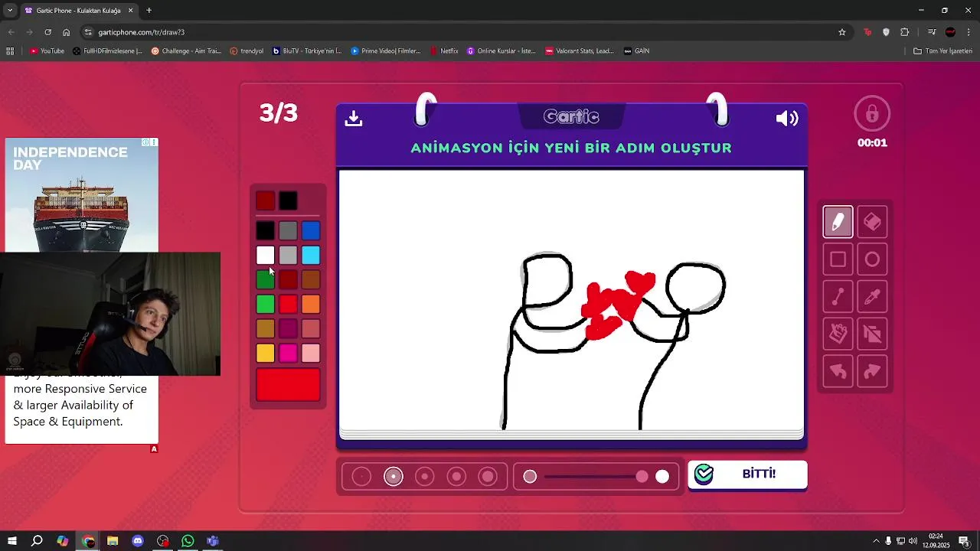
Task: Click the Independence Day ad image
Action: pyautogui.click(x=82, y=195)
